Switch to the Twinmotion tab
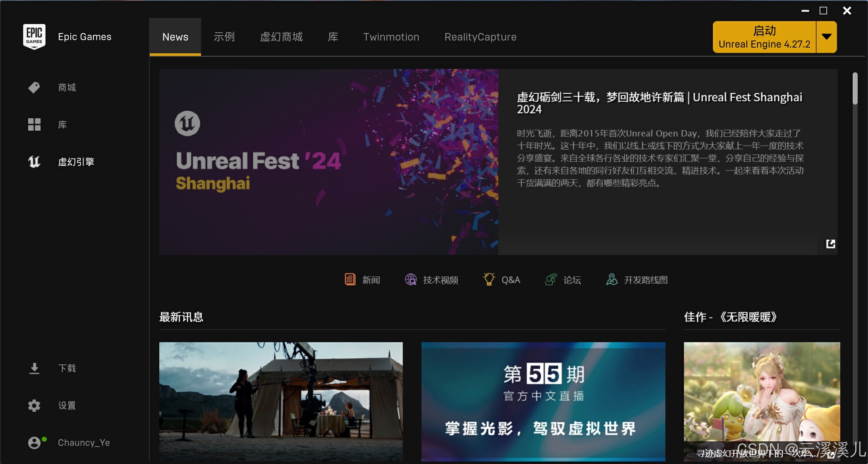Screen dimensions: 868x464 391,37
